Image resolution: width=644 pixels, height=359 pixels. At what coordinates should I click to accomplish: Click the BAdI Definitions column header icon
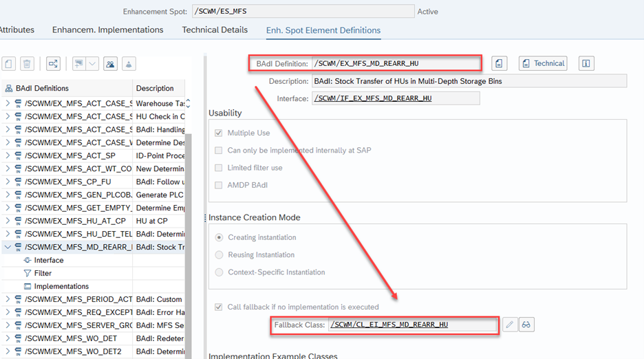[x=9, y=88]
